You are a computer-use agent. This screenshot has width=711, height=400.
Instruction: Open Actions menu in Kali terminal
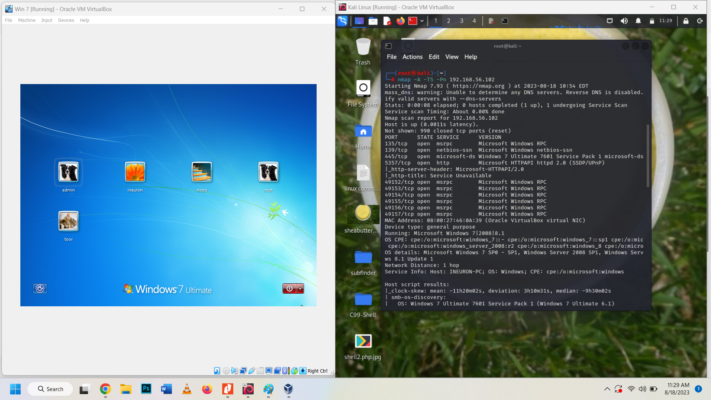(412, 57)
